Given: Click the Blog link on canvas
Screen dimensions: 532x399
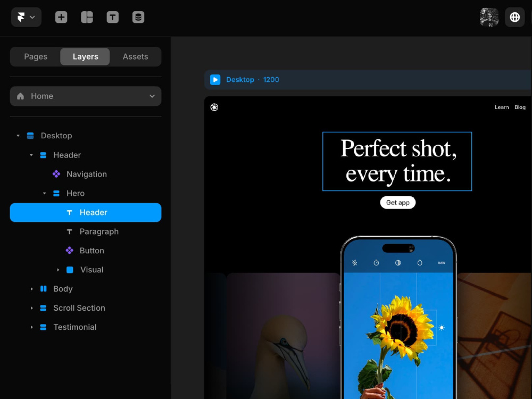Looking at the screenshot, I should pyautogui.click(x=520, y=107).
